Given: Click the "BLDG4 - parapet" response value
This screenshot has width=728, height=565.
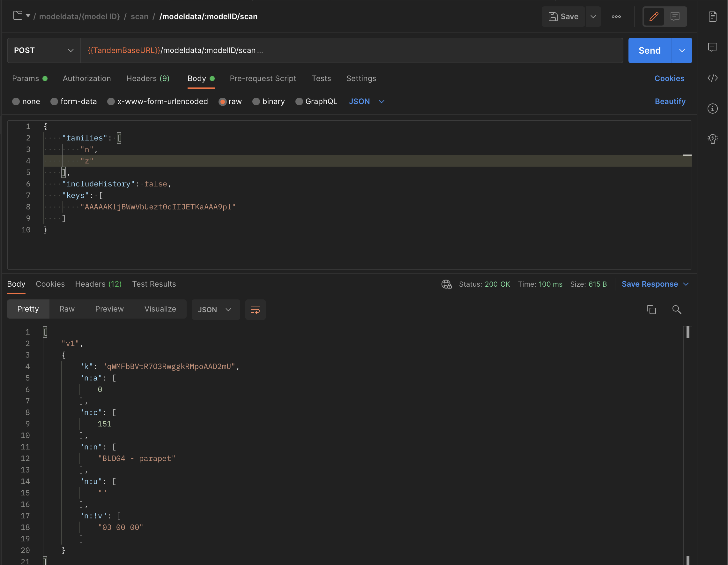Looking at the screenshot, I should (x=137, y=458).
